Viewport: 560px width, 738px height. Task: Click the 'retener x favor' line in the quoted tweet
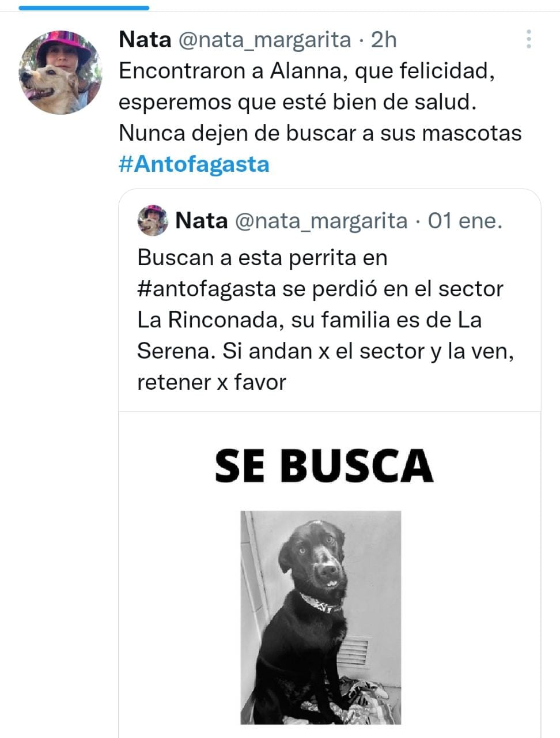[x=211, y=382]
